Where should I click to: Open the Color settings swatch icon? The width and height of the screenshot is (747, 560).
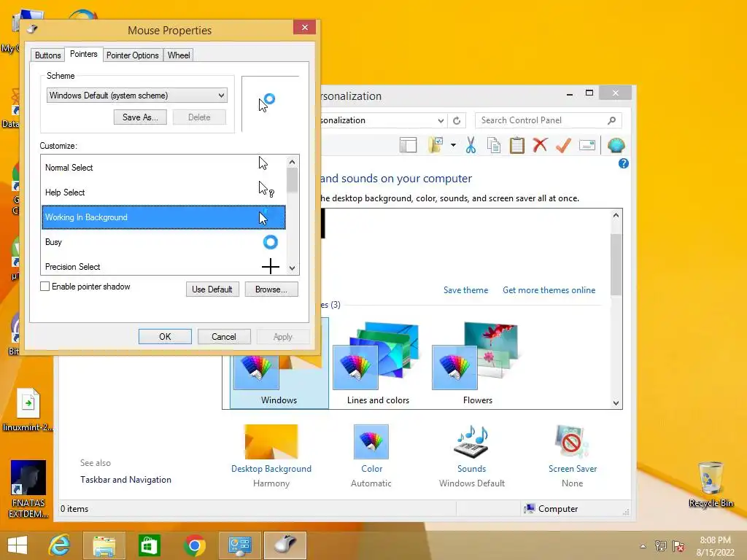pyautogui.click(x=371, y=441)
